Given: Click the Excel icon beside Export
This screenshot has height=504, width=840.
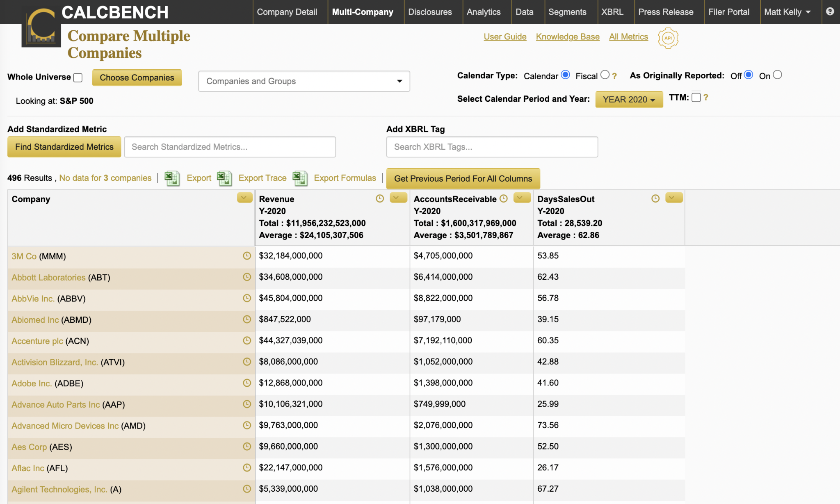Looking at the screenshot, I should pyautogui.click(x=172, y=178).
